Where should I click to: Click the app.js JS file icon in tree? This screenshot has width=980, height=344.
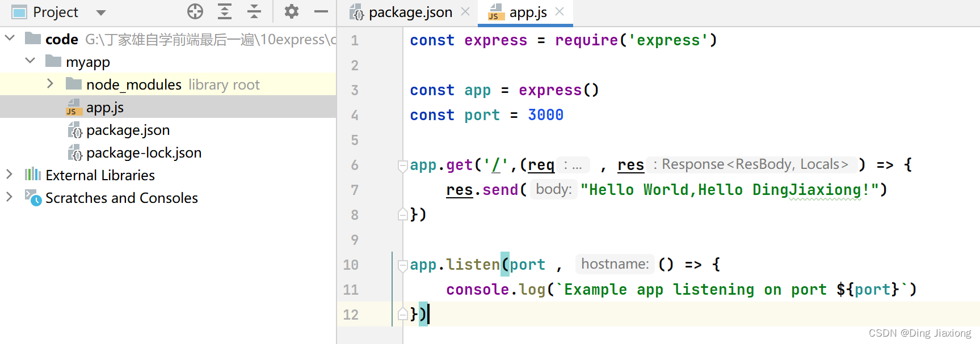(x=74, y=107)
